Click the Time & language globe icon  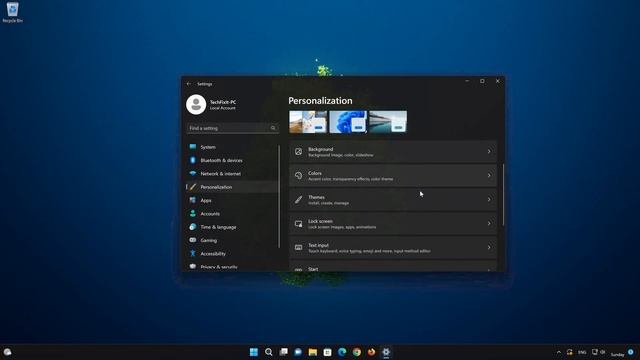coord(193,227)
